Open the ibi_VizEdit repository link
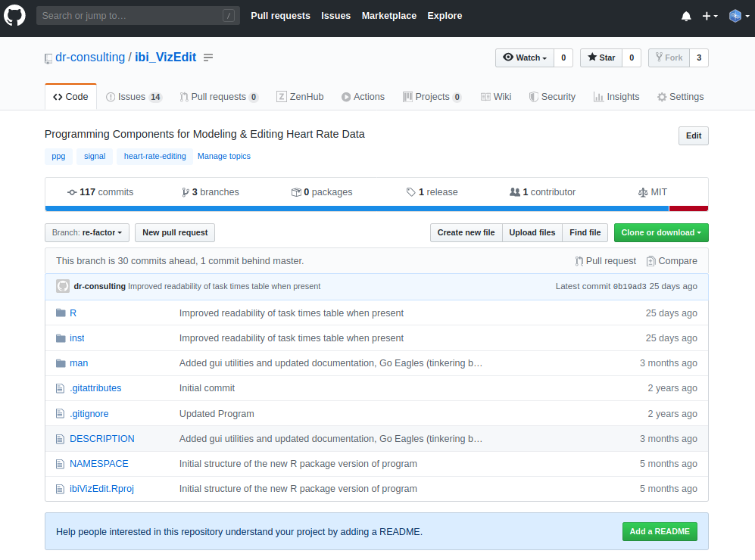 coord(166,58)
